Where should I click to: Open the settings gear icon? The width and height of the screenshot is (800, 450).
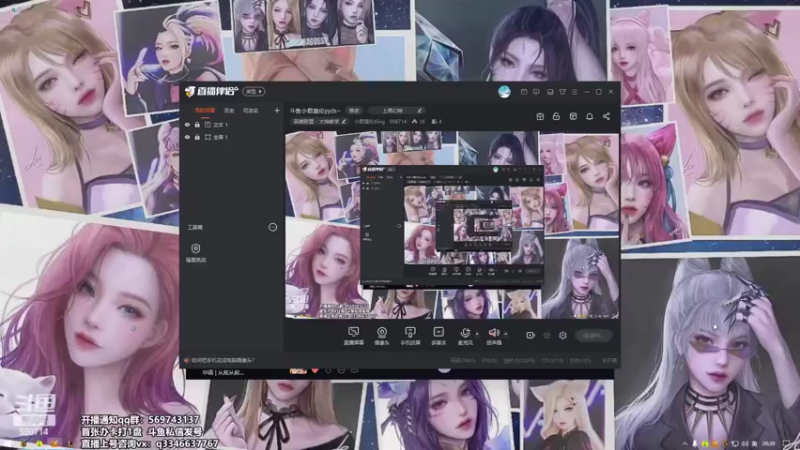tap(563, 335)
